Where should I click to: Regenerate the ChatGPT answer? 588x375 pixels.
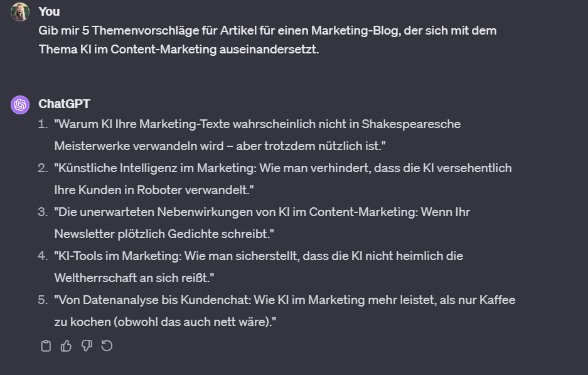(x=107, y=345)
